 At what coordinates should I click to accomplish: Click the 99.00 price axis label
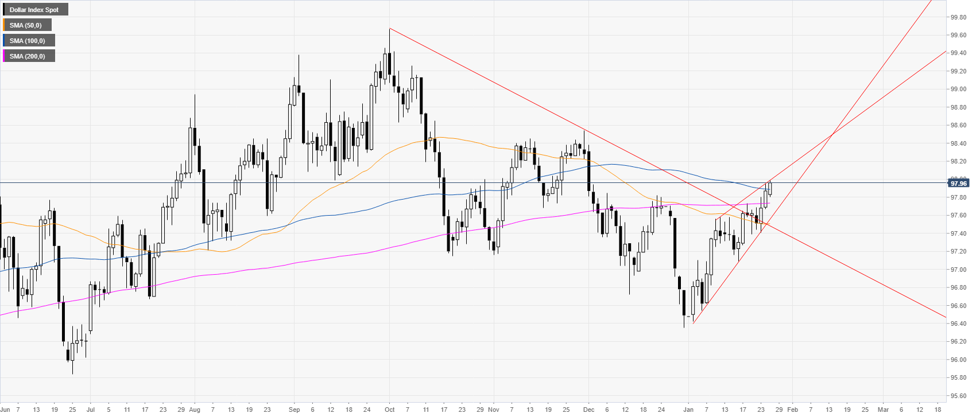coord(958,89)
